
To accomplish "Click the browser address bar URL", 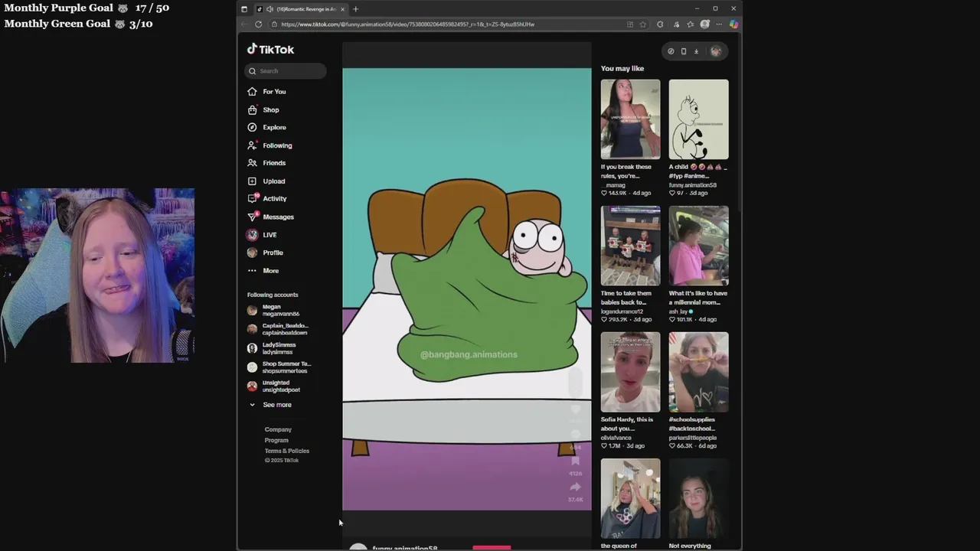I will pyautogui.click(x=407, y=24).
